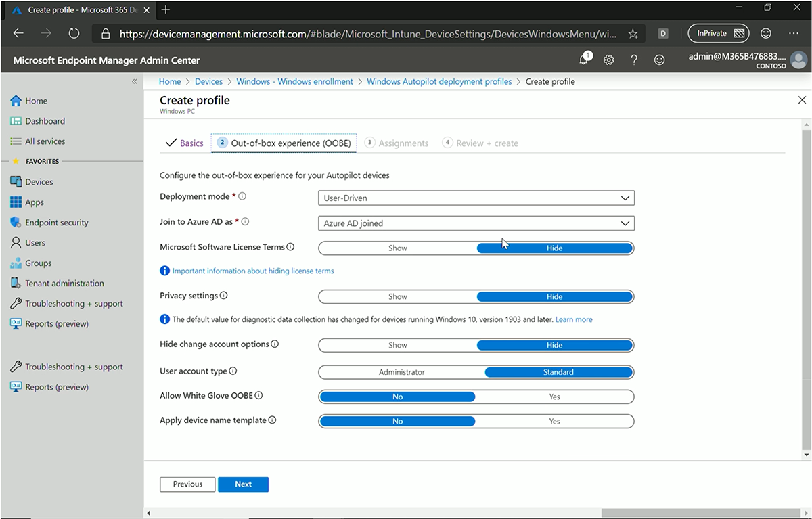Click the info icon next to Deployment mode
The height and width of the screenshot is (519, 812).
tap(242, 196)
